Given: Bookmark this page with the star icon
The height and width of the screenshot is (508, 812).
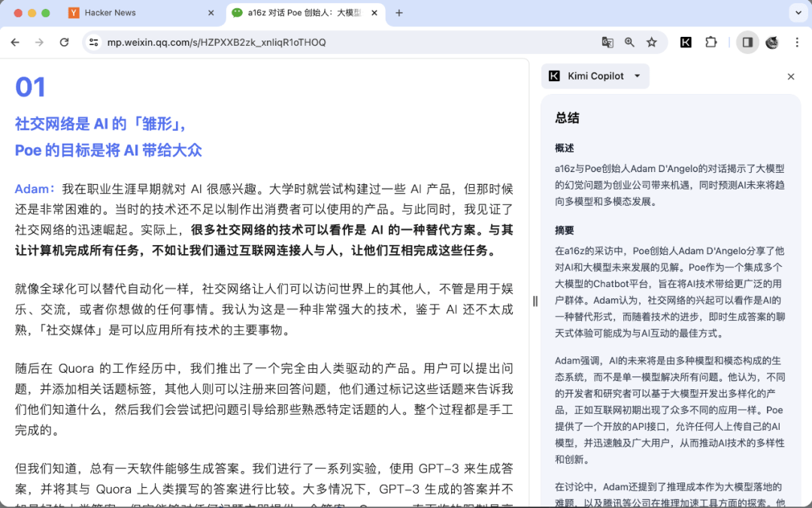Looking at the screenshot, I should pyautogui.click(x=652, y=43).
